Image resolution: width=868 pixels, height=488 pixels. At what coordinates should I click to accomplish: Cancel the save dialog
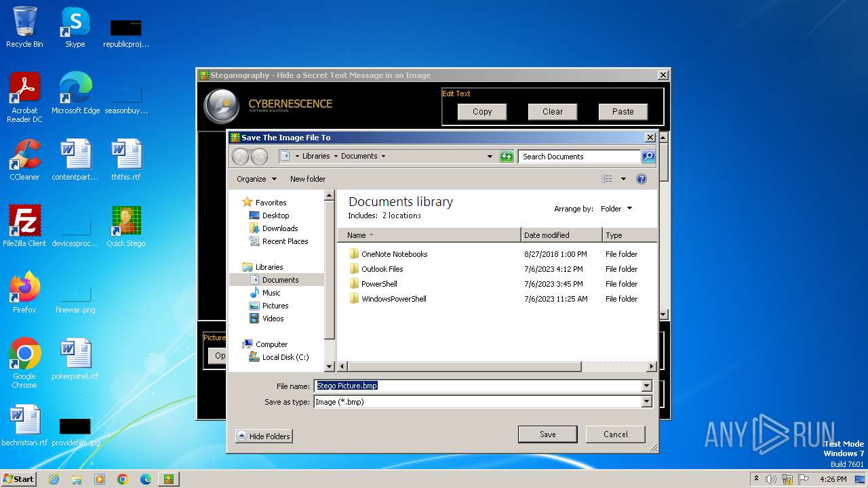615,434
